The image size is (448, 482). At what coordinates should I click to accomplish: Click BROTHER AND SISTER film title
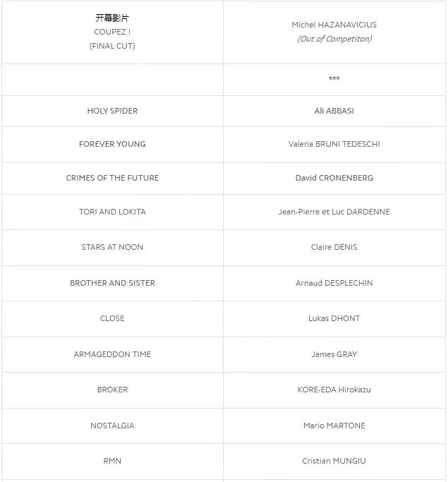(x=112, y=283)
